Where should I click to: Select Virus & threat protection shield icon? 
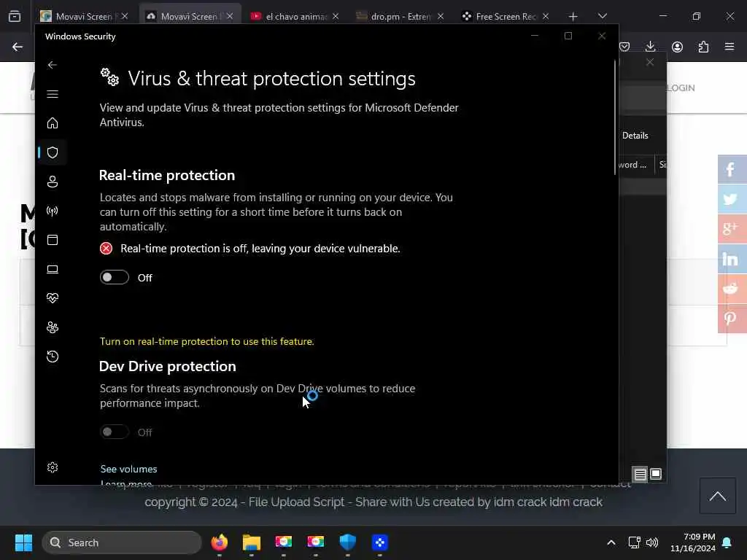53,152
